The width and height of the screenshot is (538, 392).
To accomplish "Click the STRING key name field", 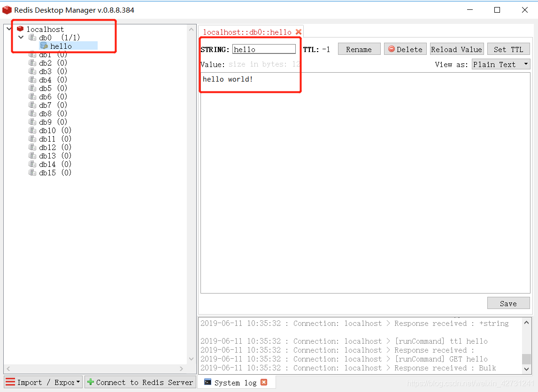I will [x=264, y=49].
